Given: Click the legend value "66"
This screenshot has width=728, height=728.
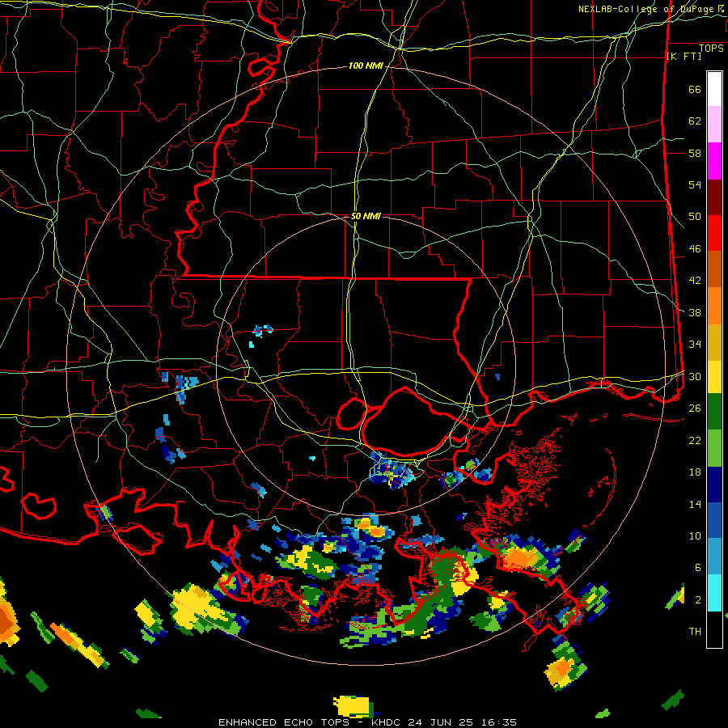Looking at the screenshot, I should pyautogui.click(x=695, y=90).
